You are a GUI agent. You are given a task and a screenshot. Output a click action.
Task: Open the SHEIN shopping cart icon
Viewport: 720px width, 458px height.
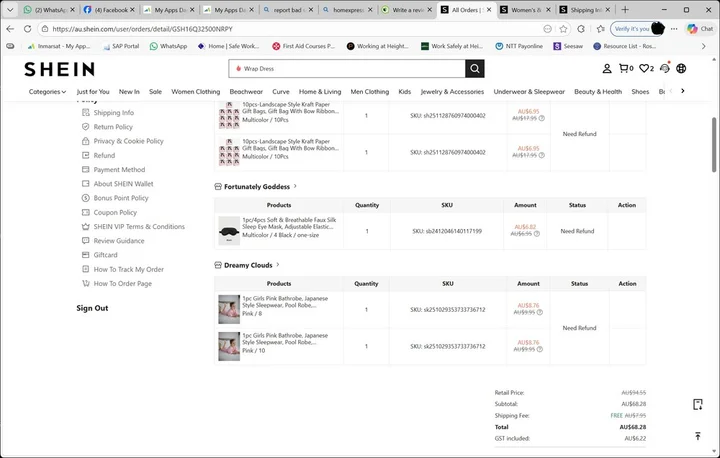626,68
